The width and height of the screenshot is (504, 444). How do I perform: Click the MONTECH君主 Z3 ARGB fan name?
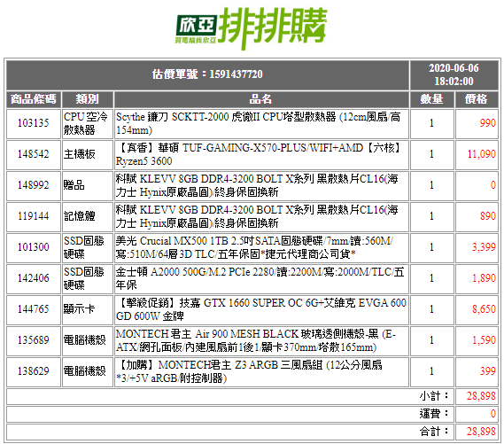[x=249, y=371]
